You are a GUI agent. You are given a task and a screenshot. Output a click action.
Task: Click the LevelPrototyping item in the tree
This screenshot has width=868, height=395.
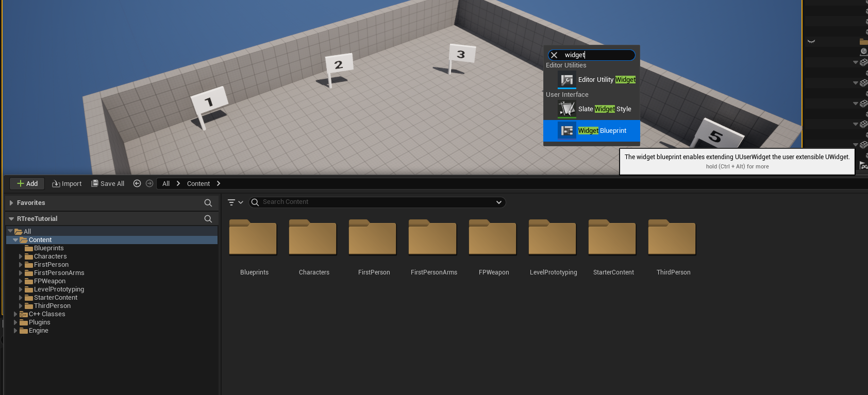pos(59,289)
